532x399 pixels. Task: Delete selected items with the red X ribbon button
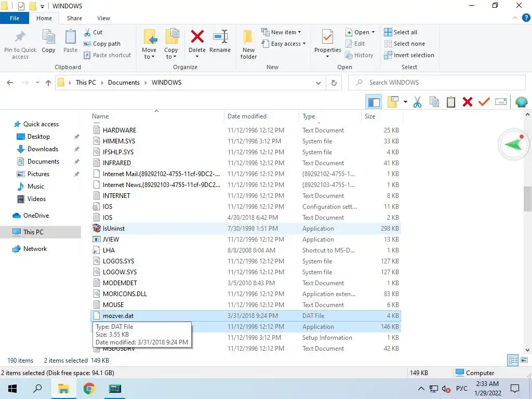pyautogui.click(x=197, y=43)
